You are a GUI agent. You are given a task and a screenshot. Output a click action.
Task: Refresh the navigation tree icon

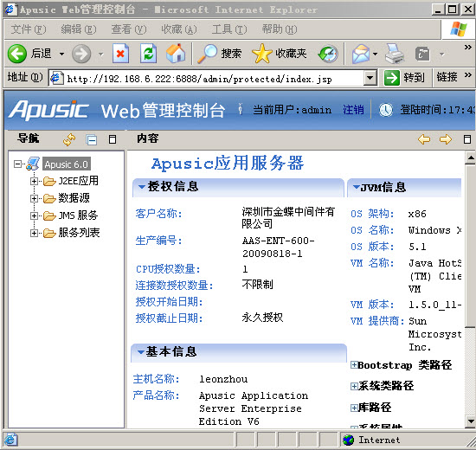point(69,139)
